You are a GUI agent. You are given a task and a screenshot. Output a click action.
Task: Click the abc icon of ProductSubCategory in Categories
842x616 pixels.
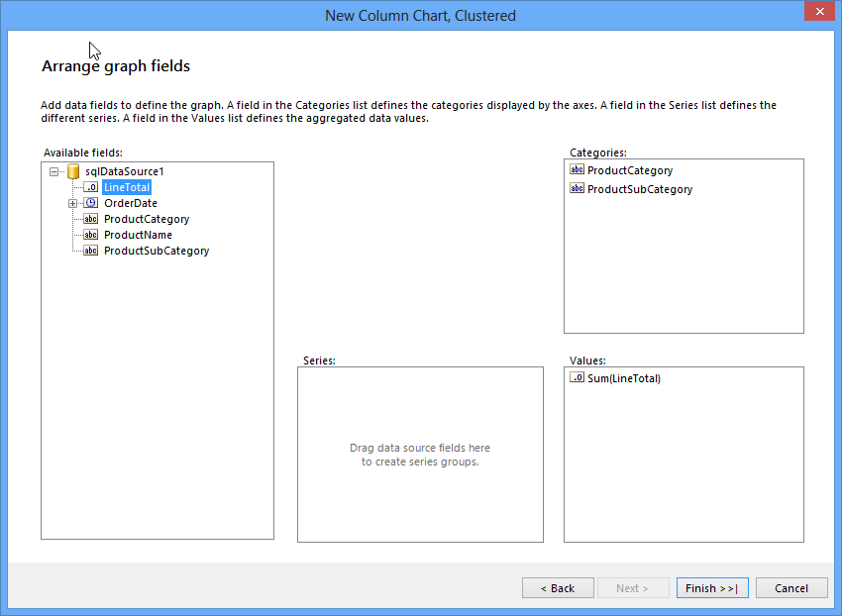577,189
